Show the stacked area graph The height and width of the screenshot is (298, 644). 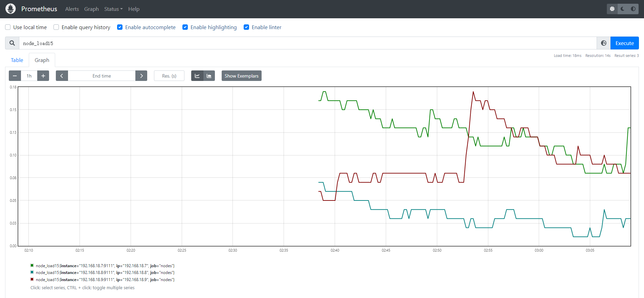pos(209,76)
